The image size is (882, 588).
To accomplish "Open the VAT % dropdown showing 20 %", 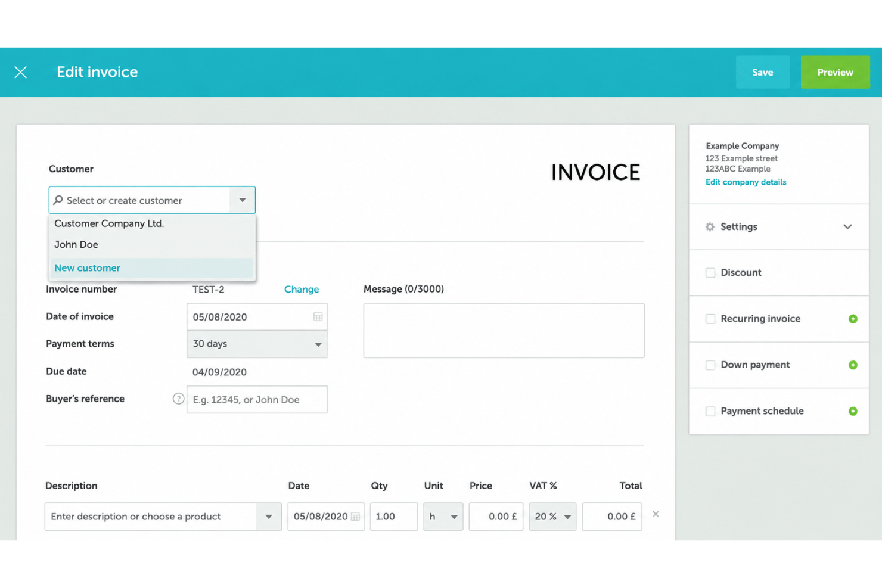I will click(x=552, y=517).
